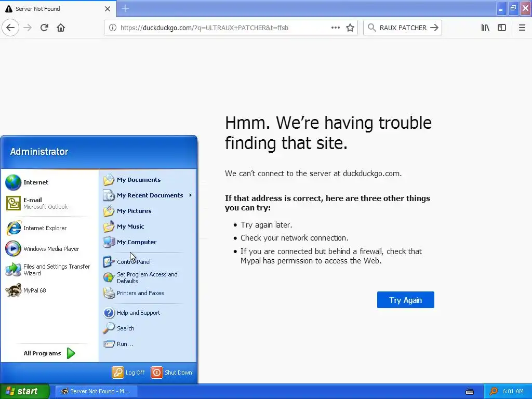
Task: Open the Library icon in toolbar
Action: (485, 28)
